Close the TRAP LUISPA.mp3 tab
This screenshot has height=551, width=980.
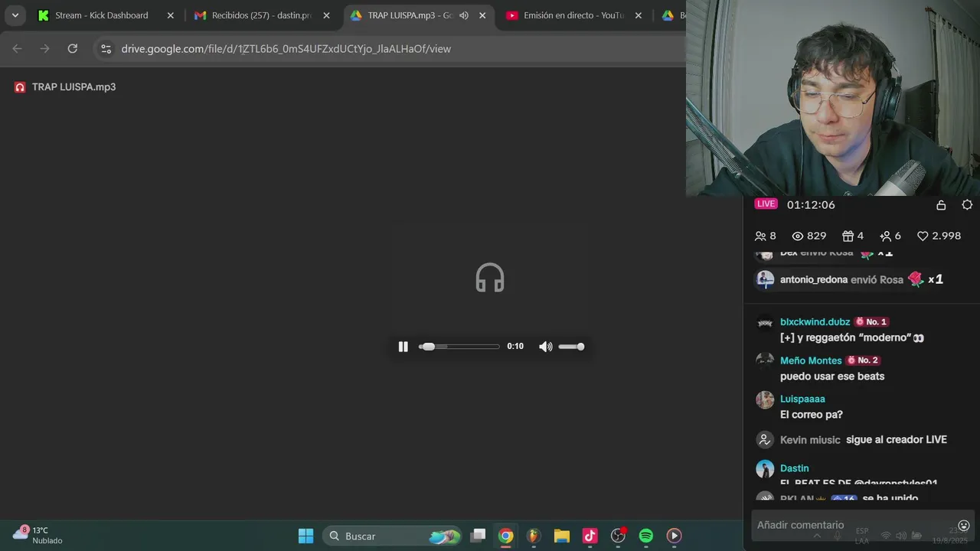pyautogui.click(x=482, y=15)
